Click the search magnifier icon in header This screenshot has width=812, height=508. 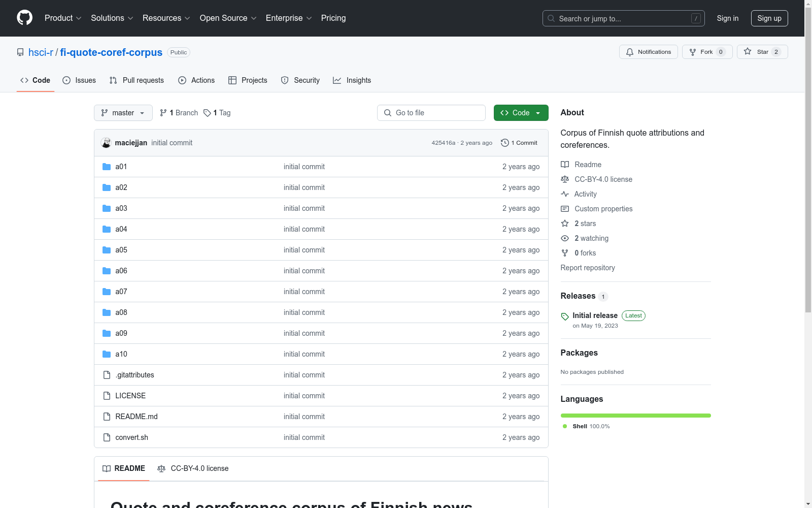pyautogui.click(x=551, y=18)
